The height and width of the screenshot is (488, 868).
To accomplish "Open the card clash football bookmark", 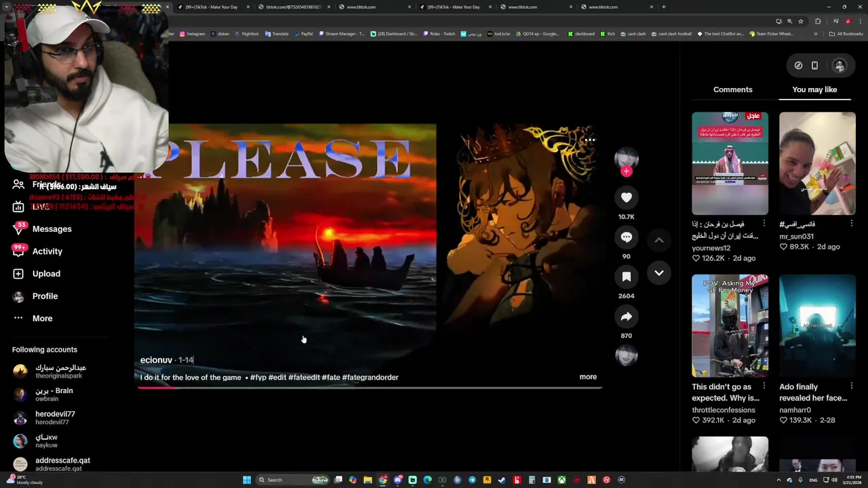I will tap(671, 34).
